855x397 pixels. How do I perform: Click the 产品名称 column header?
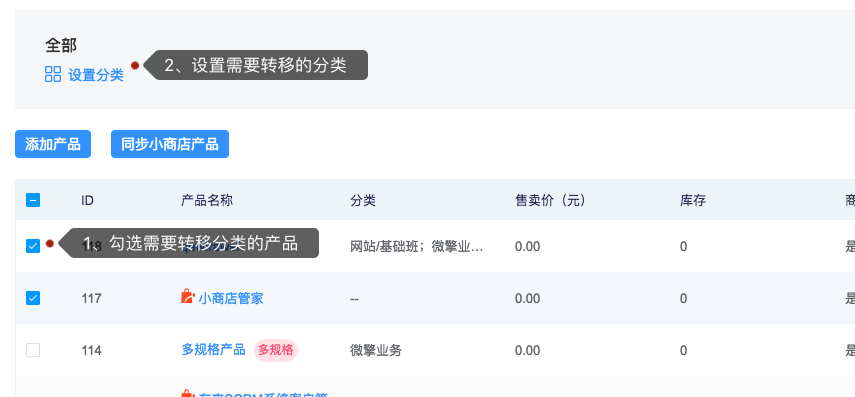pos(207,201)
